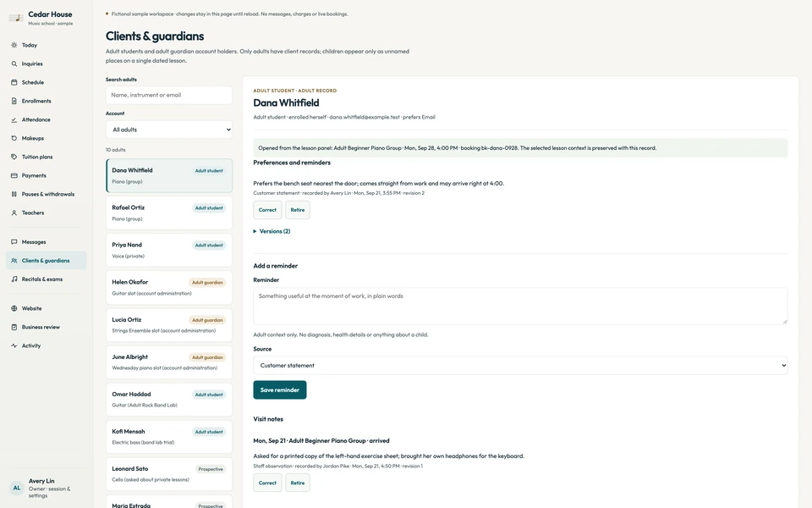Open Messages from the sidebar

pyautogui.click(x=46, y=242)
